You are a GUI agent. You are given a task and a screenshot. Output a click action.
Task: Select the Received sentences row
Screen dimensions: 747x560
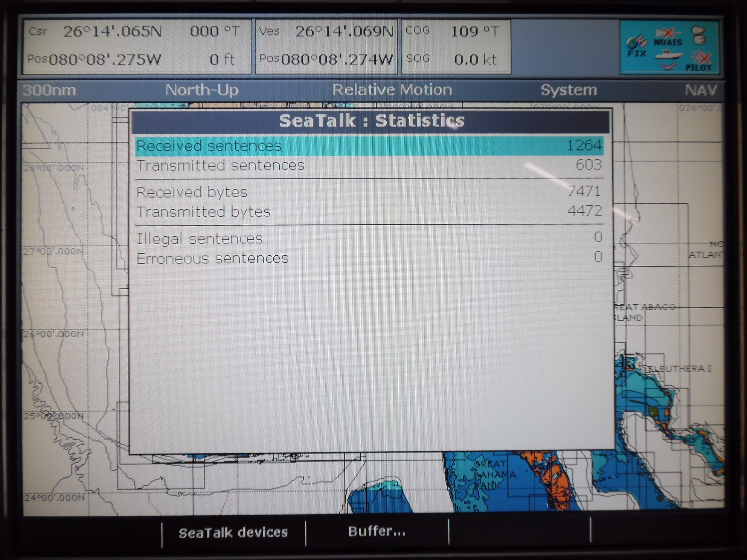pyautogui.click(x=369, y=146)
